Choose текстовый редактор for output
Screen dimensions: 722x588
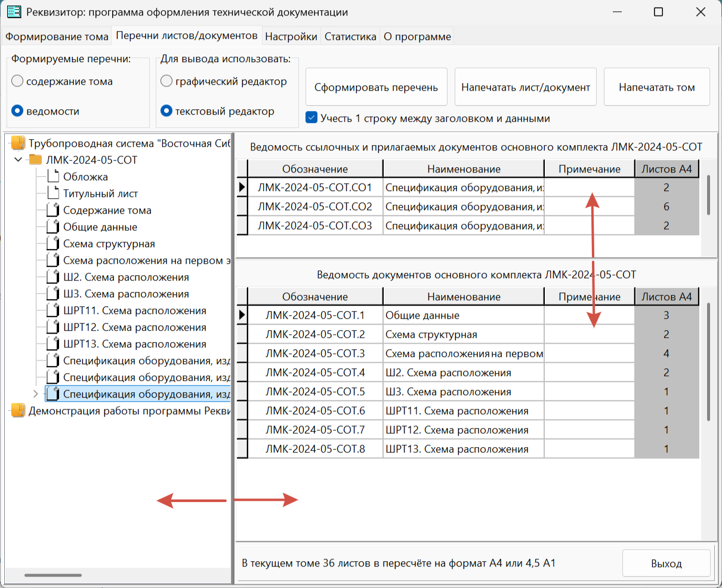[166, 111]
